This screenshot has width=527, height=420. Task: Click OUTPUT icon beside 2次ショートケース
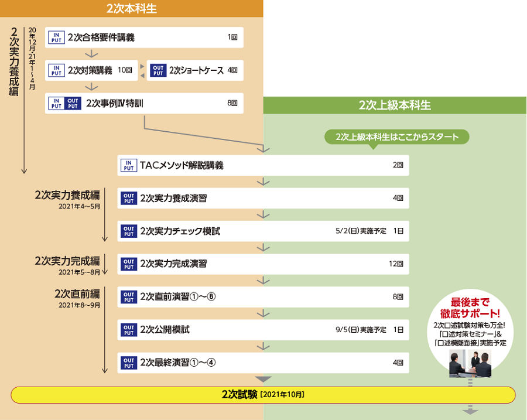158,70
